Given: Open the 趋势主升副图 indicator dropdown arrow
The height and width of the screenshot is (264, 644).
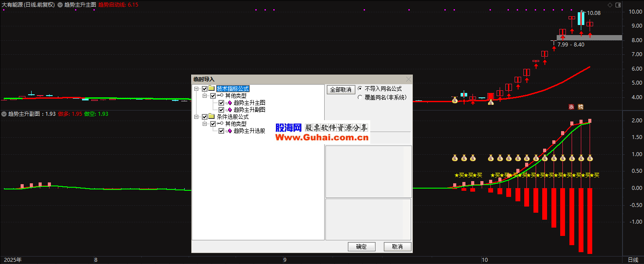Looking at the screenshot, I should [4, 114].
